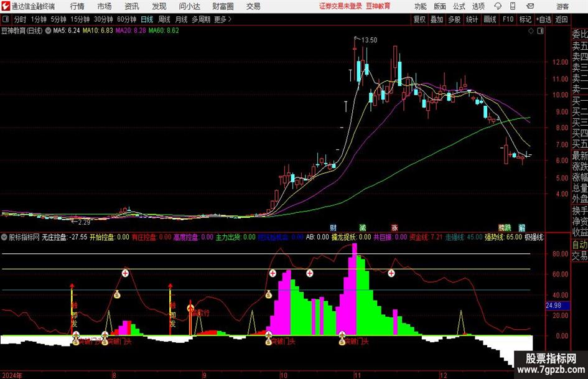Open the 功能 menu
The image size is (588, 379).
(x=421, y=6)
